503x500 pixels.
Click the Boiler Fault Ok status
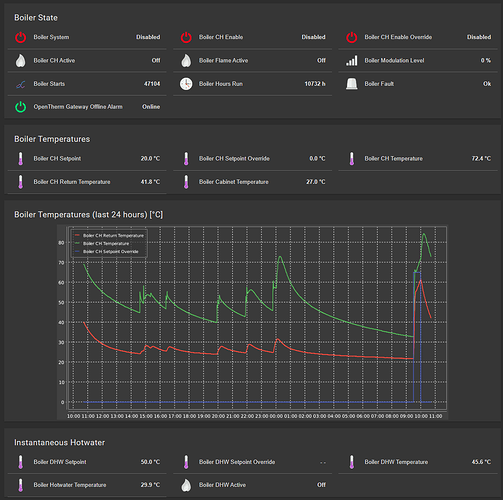pyautogui.click(x=487, y=84)
